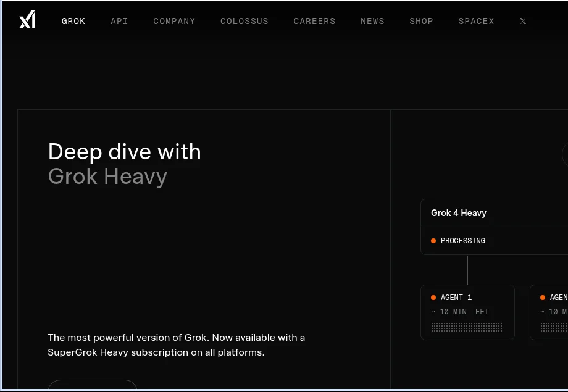Open the GROK nav item
568x392 pixels.
click(x=73, y=22)
